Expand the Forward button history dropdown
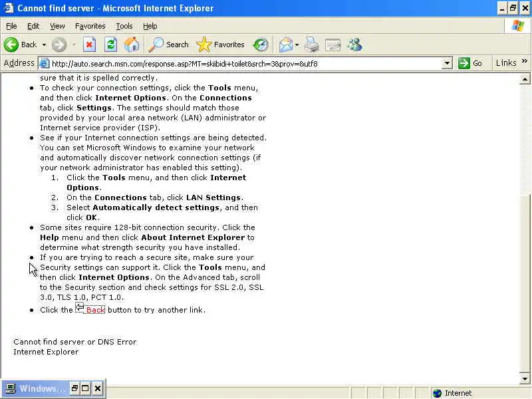The width and height of the screenshot is (532, 399). coord(74,45)
